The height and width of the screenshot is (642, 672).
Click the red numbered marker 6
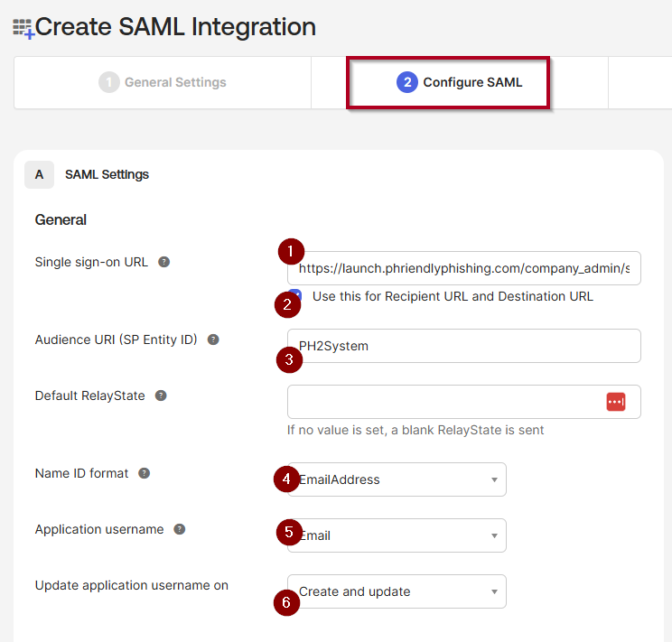point(286,604)
